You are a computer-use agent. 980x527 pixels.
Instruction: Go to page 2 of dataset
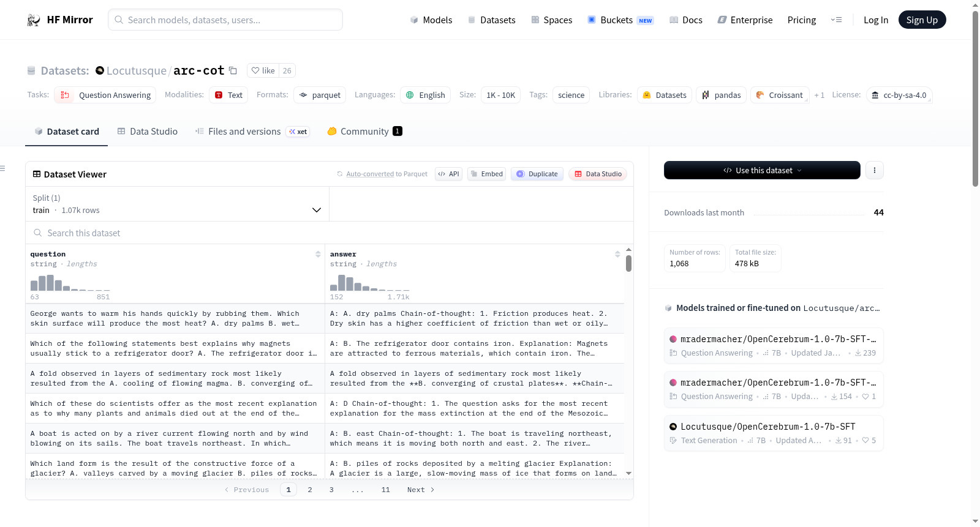[x=310, y=490]
